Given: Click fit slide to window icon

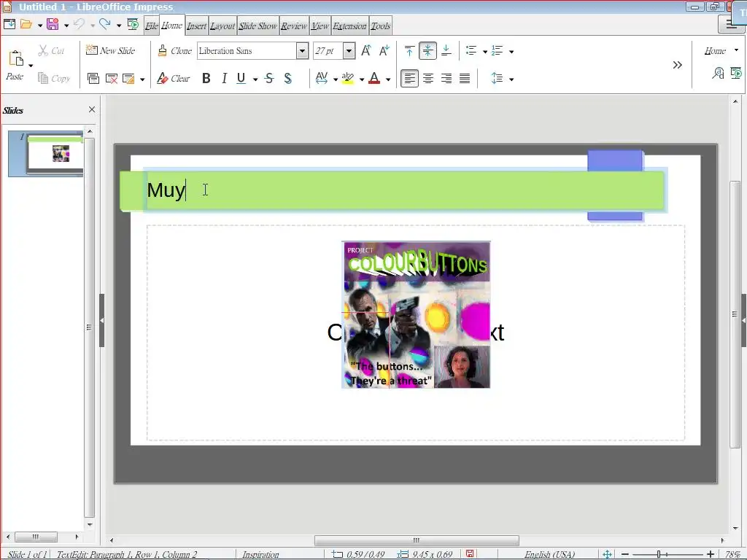Looking at the screenshot, I should click(607, 554).
